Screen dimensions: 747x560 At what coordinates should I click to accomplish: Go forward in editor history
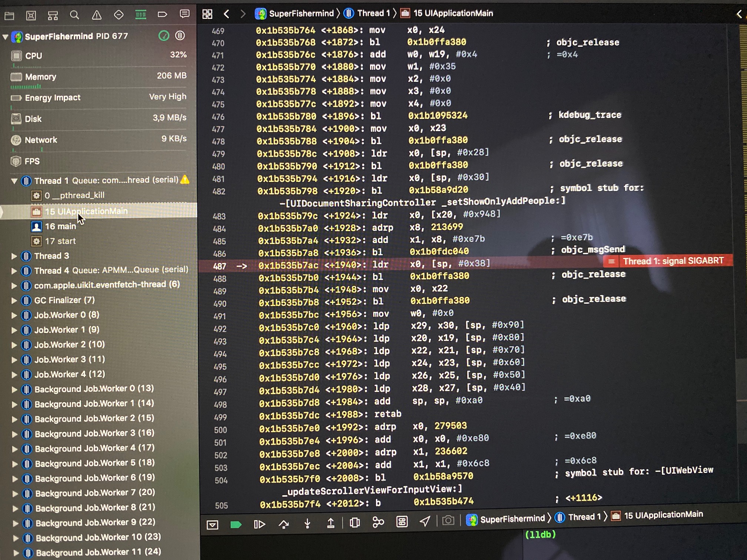click(243, 14)
